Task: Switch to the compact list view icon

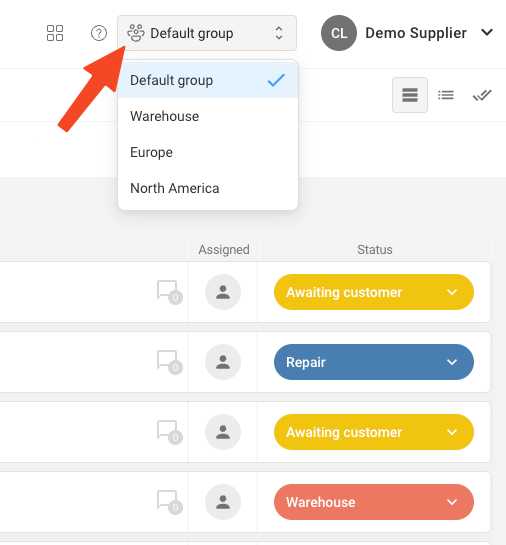Action: click(446, 95)
